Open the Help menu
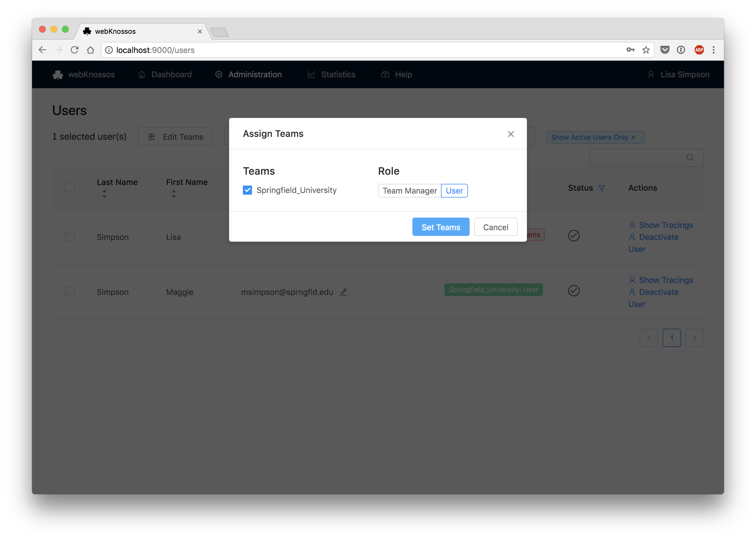756x540 pixels. (x=396, y=74)
